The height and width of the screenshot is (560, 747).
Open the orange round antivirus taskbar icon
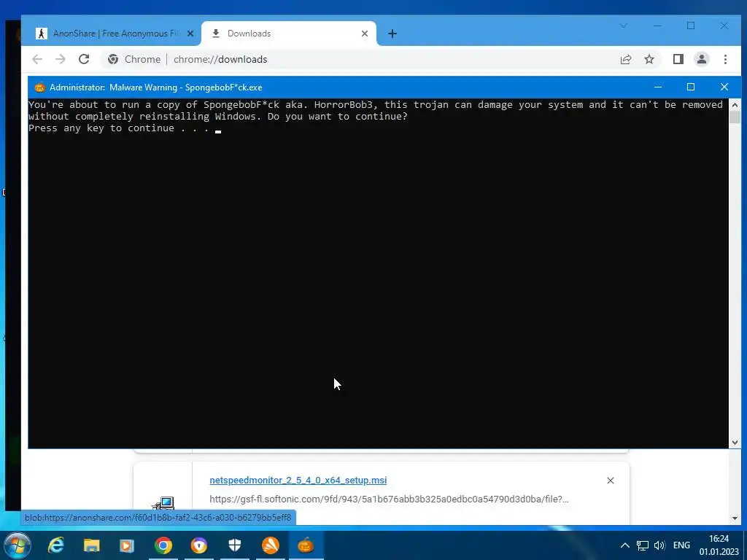[270, 545]
